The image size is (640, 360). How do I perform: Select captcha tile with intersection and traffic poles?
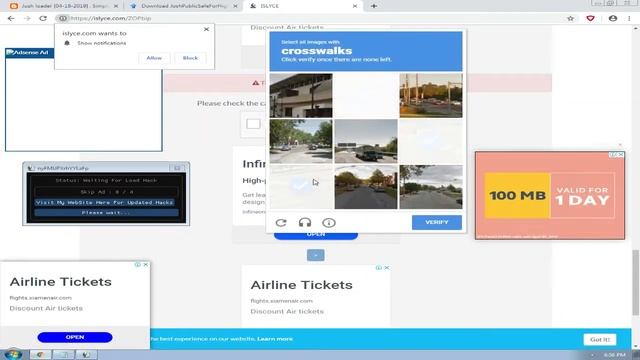click(x=431, y=96)
